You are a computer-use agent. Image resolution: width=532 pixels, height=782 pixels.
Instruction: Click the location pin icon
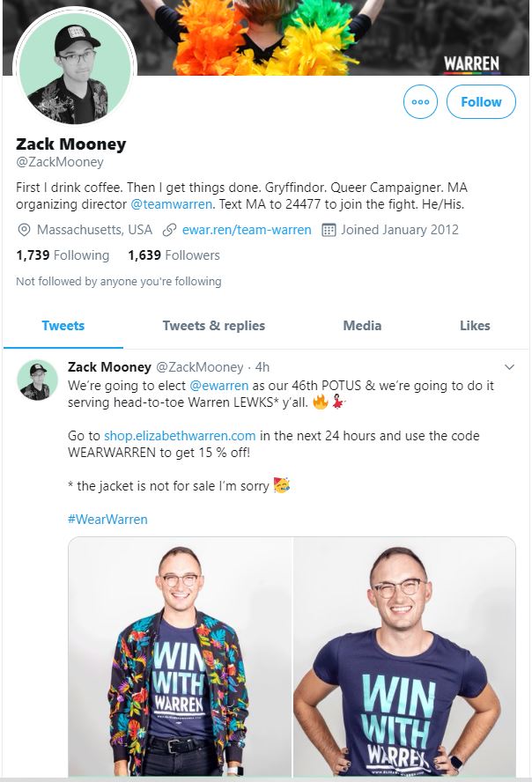click(x=24, y=230)
